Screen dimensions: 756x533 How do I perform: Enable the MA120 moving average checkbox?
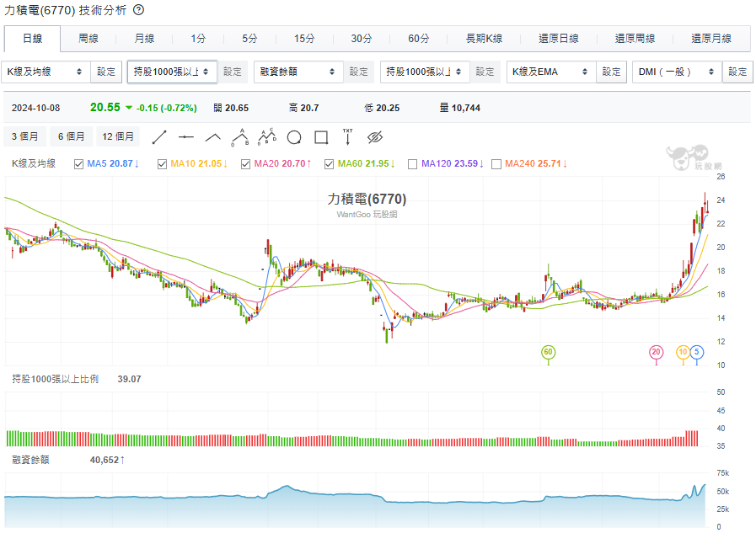coord(410,165)
